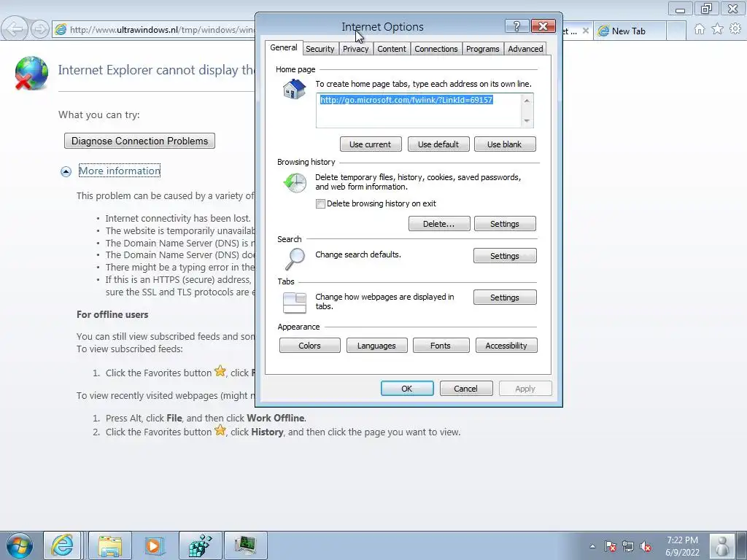Viewport: 747px width, 560px height.
Task: Click the home page box scroll down arrow
Action: coord(527,121)
